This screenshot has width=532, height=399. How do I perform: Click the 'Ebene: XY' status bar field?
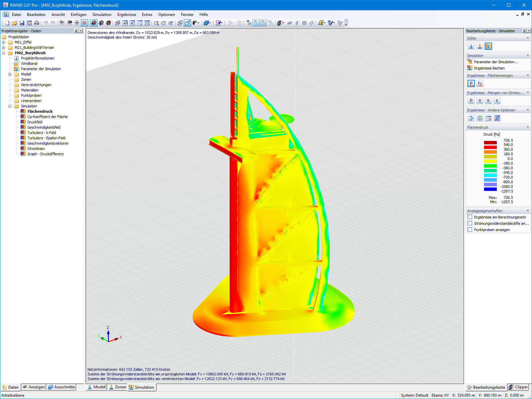(440, 395)
